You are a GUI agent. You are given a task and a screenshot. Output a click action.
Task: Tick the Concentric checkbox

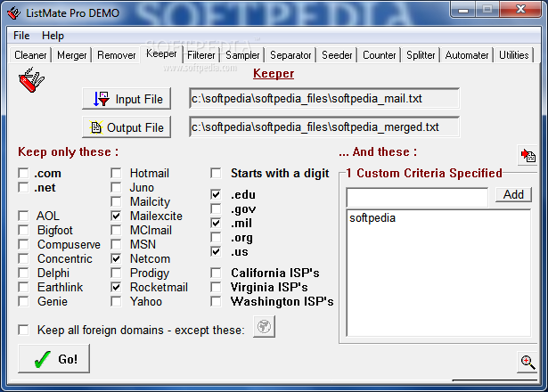tap(23, 258)
